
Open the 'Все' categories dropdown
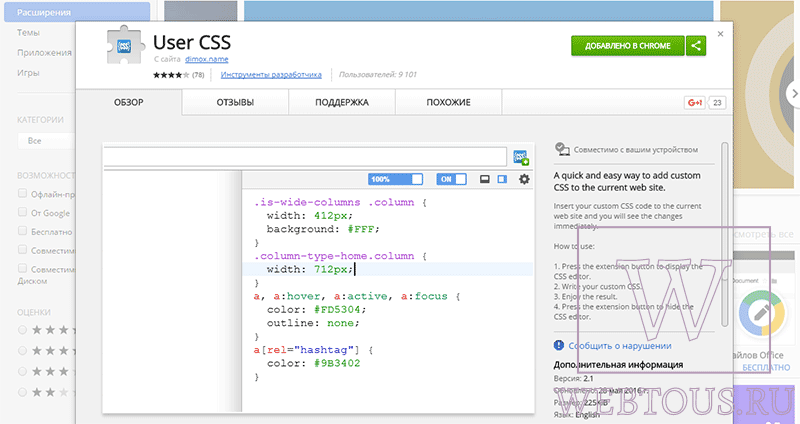46,141
